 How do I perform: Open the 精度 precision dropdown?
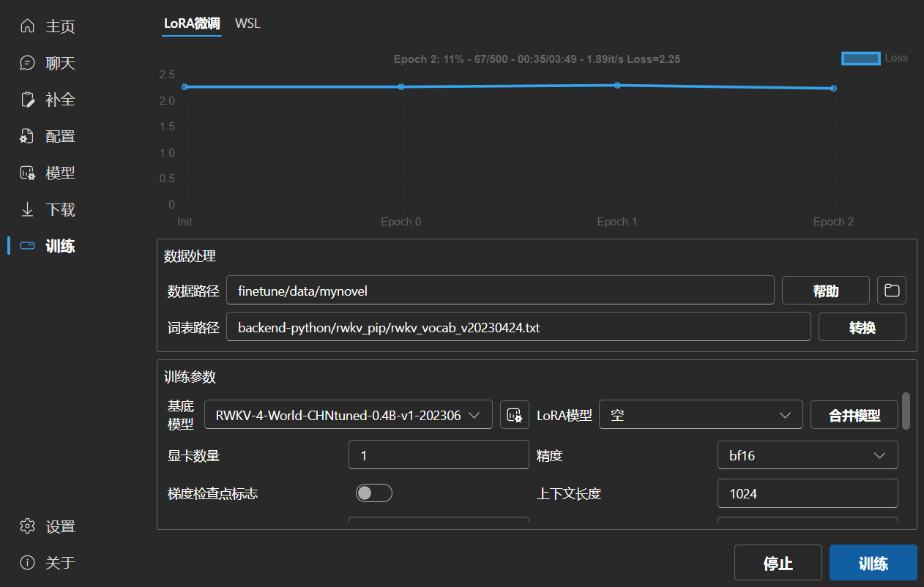(x=808, y=455)
